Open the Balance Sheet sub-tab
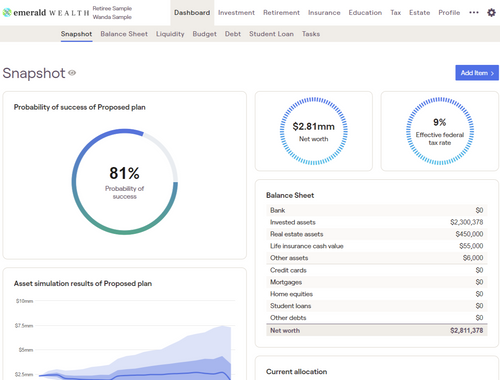The width and height of the screenshot is (500, 380). point(124,34)
